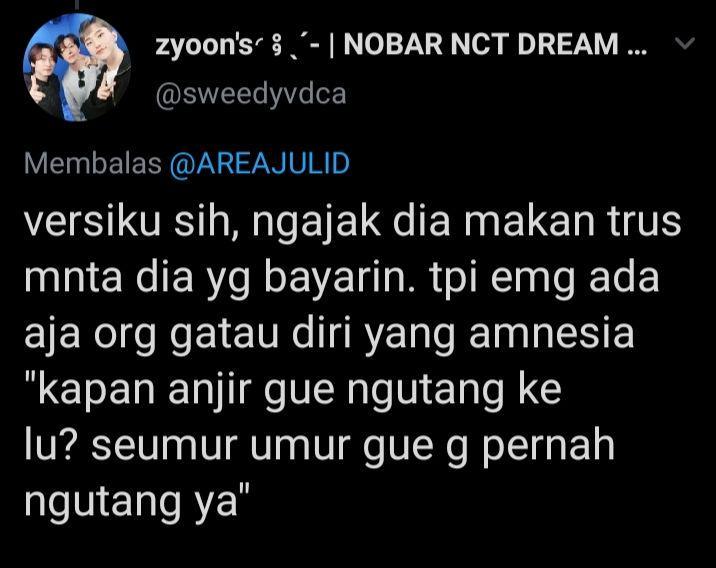
Task: Click the thread connector line above avatar
Action: (77, 3)
